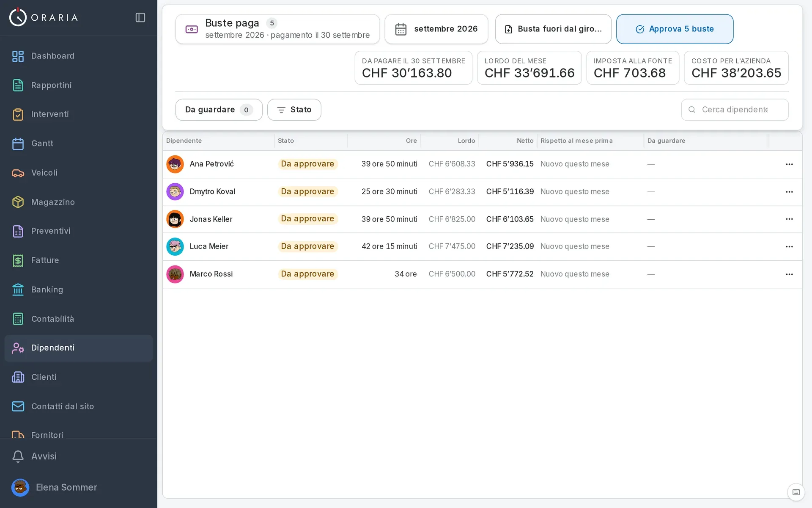Select the Ana Petrović name
The image size is (812, 508).
pyautogui.click(x=211, y=164)
